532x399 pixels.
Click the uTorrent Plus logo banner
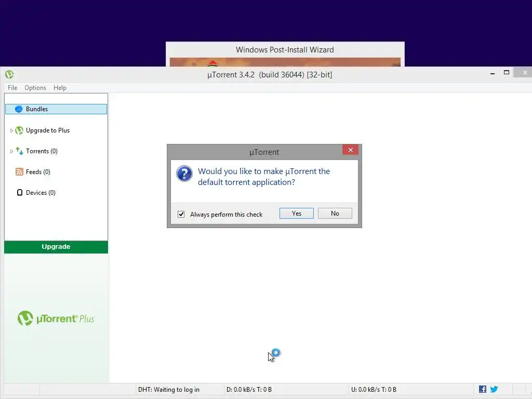56,318
